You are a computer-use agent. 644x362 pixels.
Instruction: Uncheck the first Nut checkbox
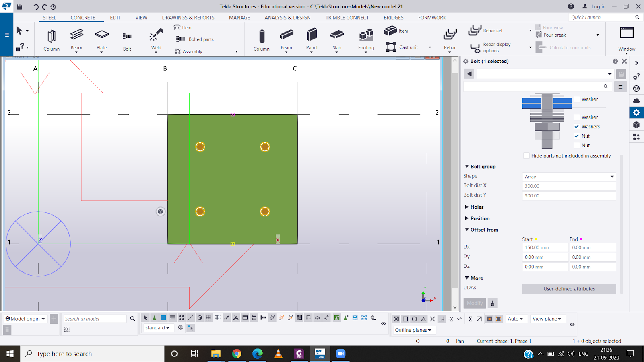point(577,136)
